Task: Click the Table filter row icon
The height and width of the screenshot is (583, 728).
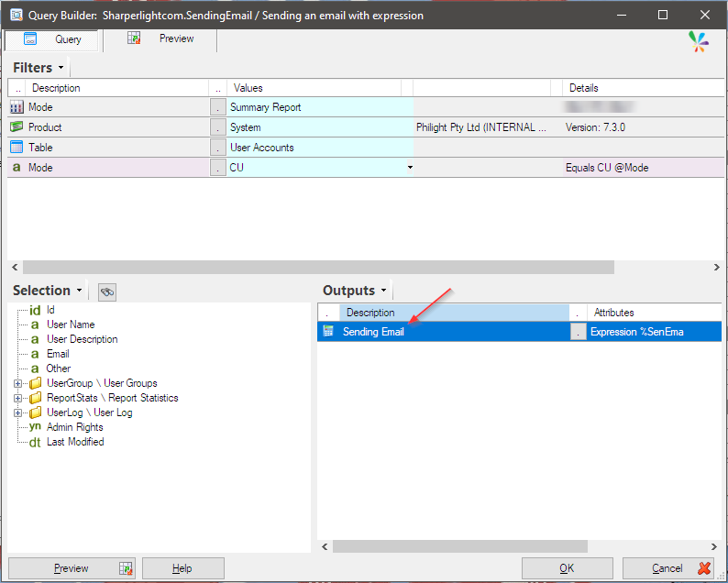Action: [x=17, y=148]
